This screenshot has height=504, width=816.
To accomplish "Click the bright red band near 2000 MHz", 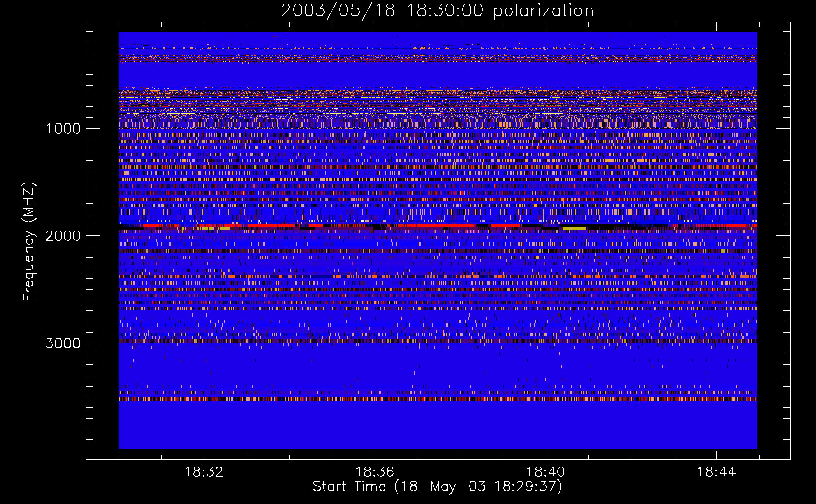I will (x=438, y=226).
